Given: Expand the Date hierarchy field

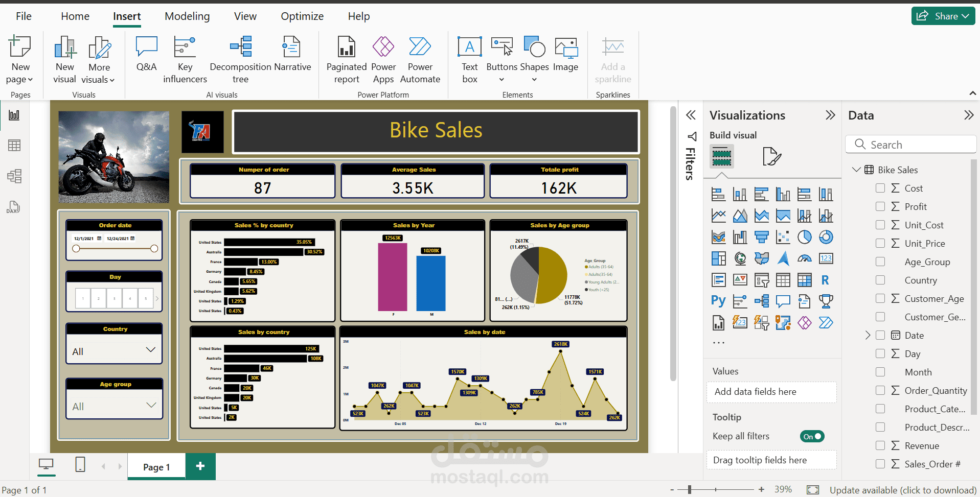Looking at the screenshot, I should pyautogui.click(x=868, y=335).
